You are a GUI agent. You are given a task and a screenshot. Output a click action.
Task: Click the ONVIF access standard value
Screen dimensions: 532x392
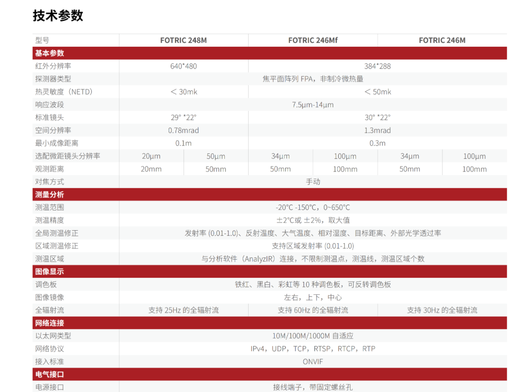(x=313, y=361)
